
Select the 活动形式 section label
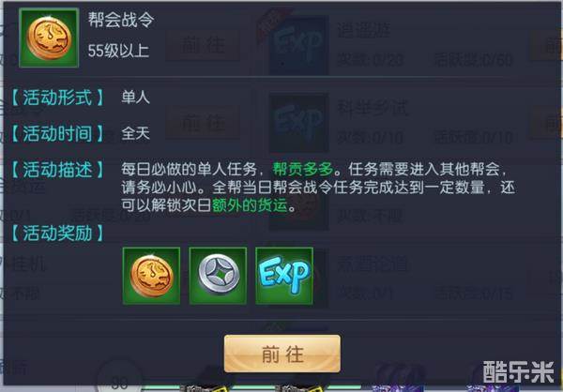[x=57, y=98]
